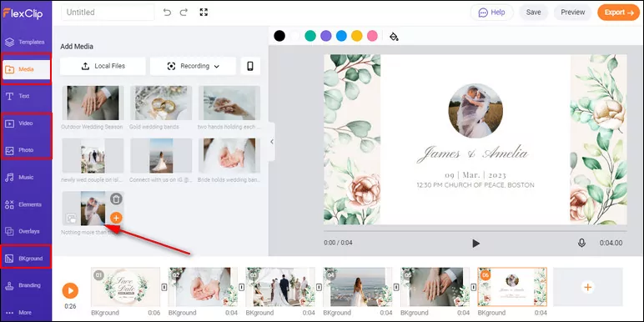Select storyboard scene 06
Screen dimensions: 644x322
click(x=512, y=287)
